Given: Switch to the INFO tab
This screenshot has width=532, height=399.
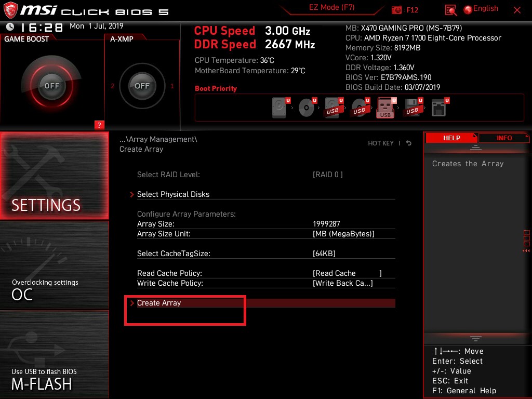Looking at the screenshot, I should click(x=504, y=138).
